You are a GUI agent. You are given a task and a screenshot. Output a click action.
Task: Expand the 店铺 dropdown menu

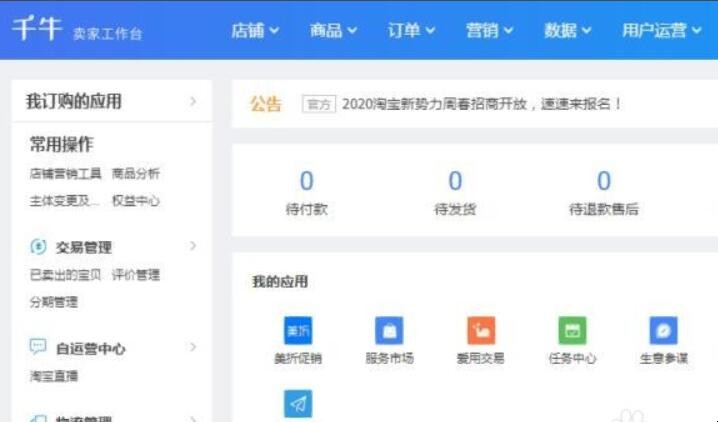click(255, 30)
